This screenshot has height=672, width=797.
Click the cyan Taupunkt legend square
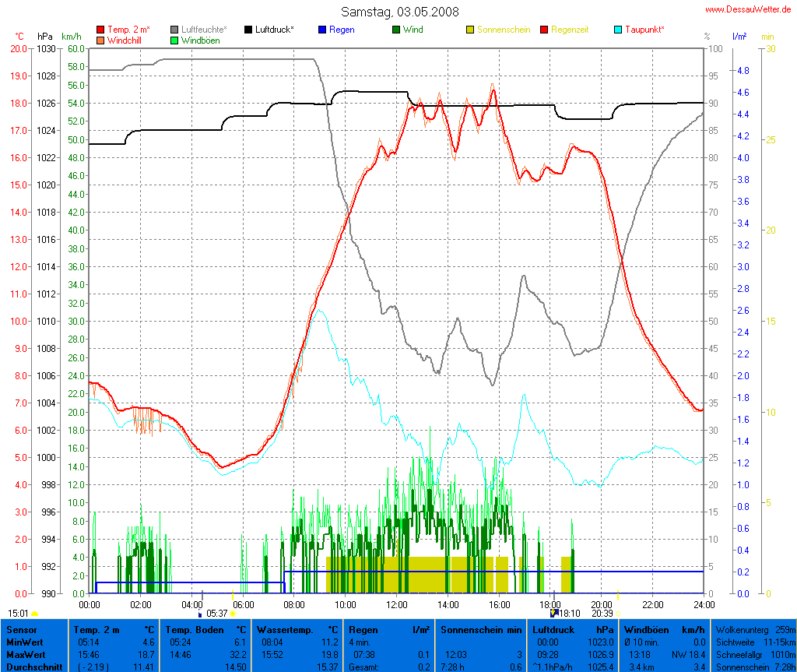pos(619,30)
